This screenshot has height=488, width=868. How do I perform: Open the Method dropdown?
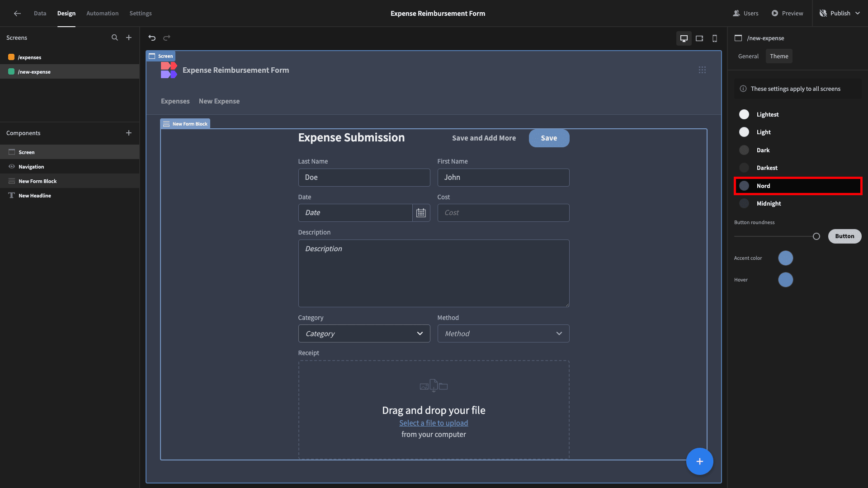tap(503, 333)
